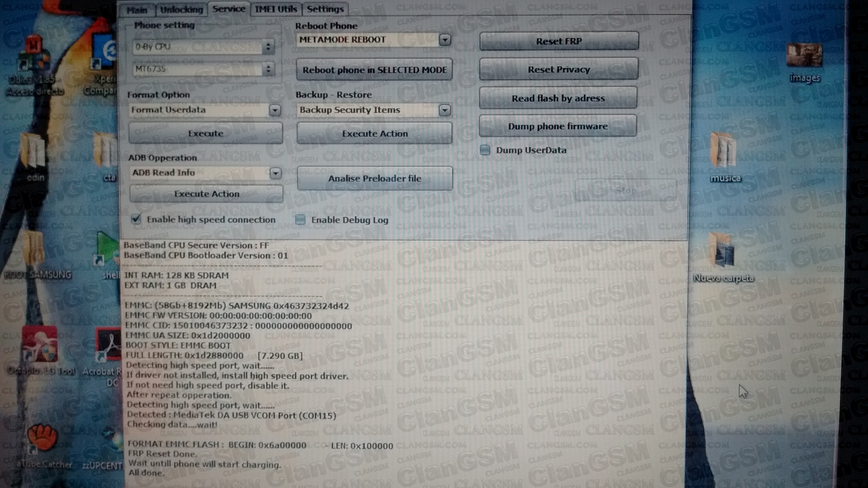868x488 pixels.
Task: Tick the Enable Debug Log checkbox
Action: click(x=300, y=220)
